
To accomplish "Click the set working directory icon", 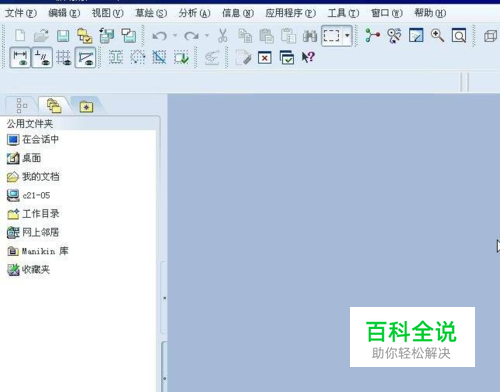I will tap(85, 36).
